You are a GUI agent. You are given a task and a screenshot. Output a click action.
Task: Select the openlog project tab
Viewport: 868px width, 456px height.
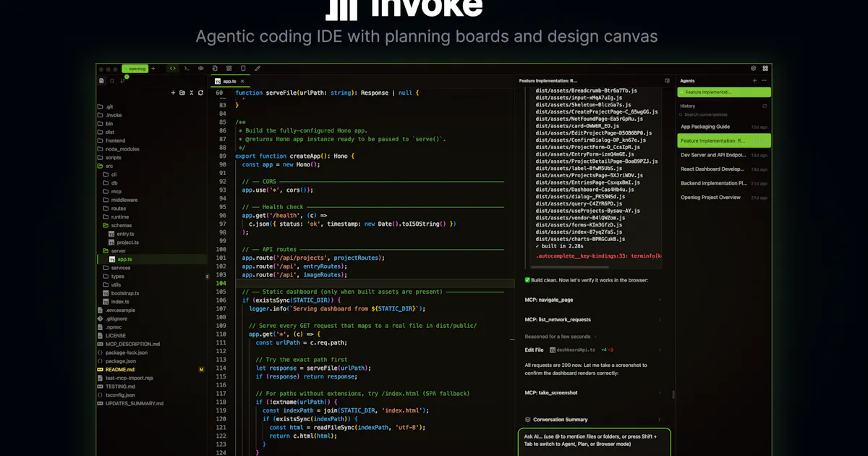coord(135,69)
